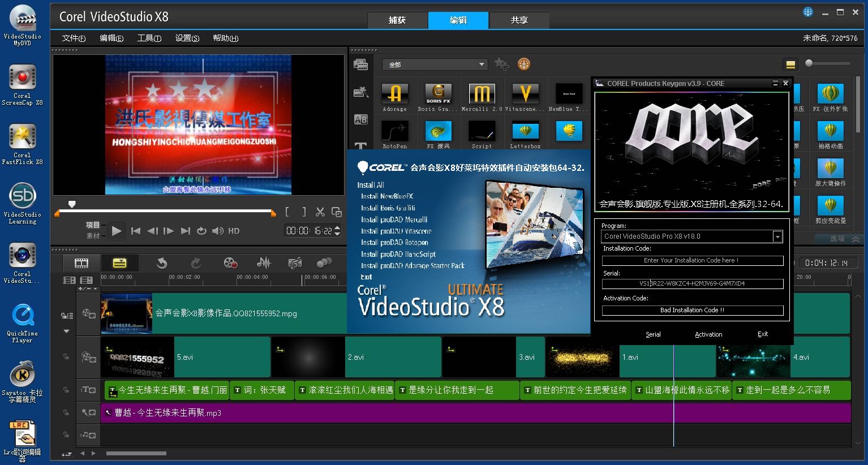This screenshot has height=465, width=868.
Task: Play the project in preview
Action: pos(117,231)
